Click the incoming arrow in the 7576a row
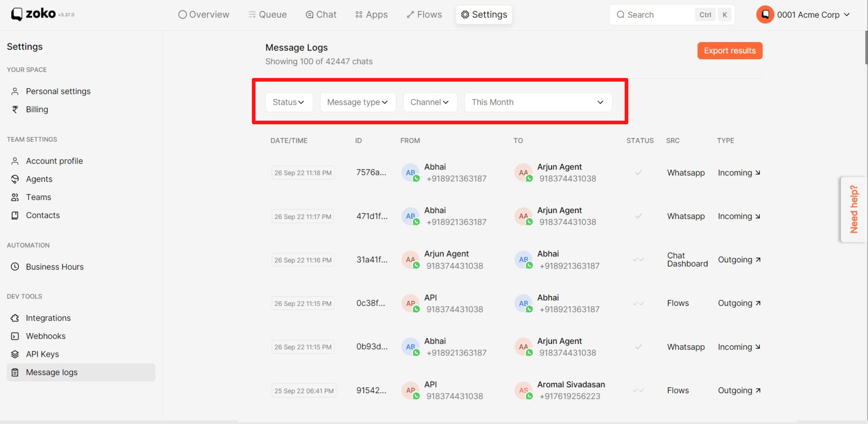 pos(758,173)
